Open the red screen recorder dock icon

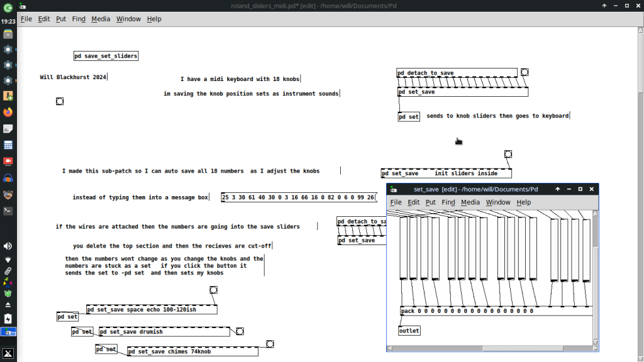click(x=8, y=162)
